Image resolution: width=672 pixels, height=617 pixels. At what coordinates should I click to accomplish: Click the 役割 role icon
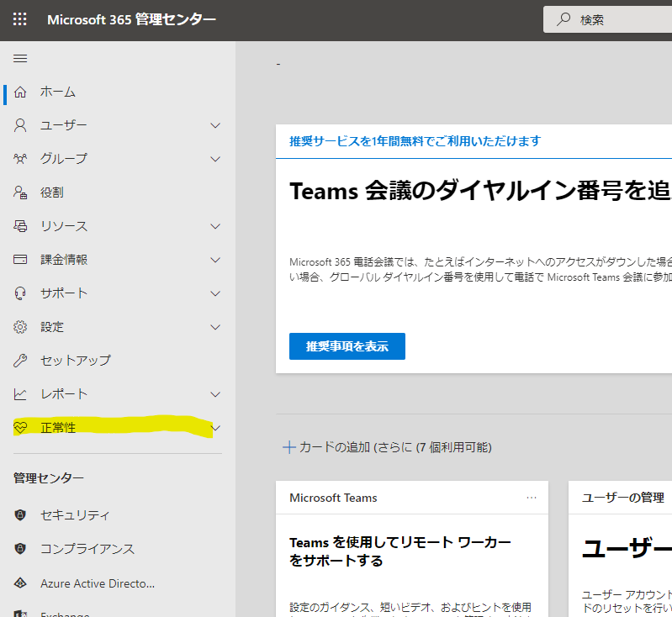pyautogui.click(x=20, y=192)
